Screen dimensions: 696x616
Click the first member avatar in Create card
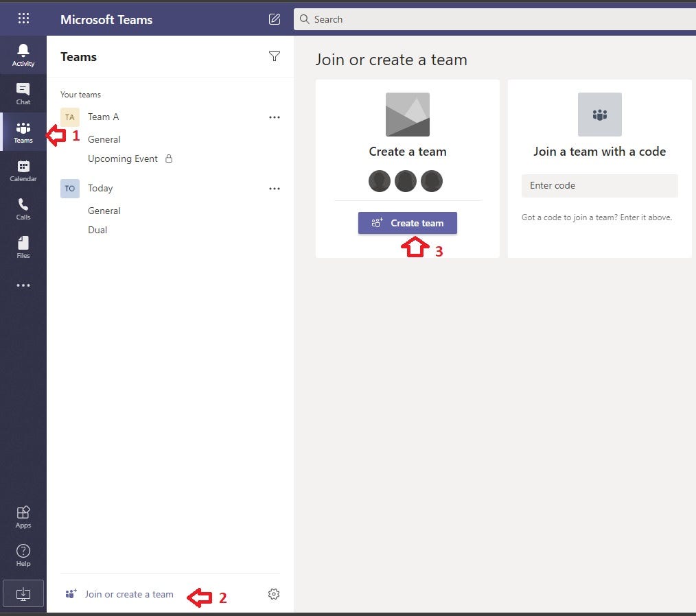(x=380, y=181)
